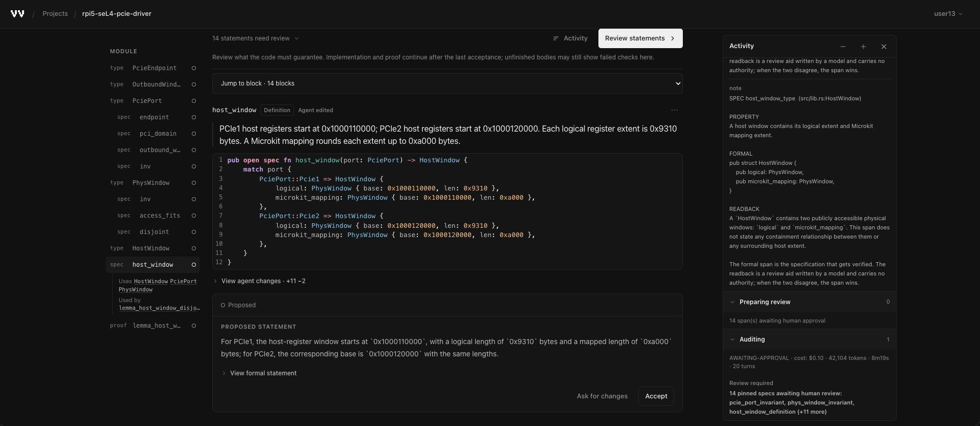This screenshot has height=426, width=980.
Task: Expand View formal statement
Action: click(259, 373)
